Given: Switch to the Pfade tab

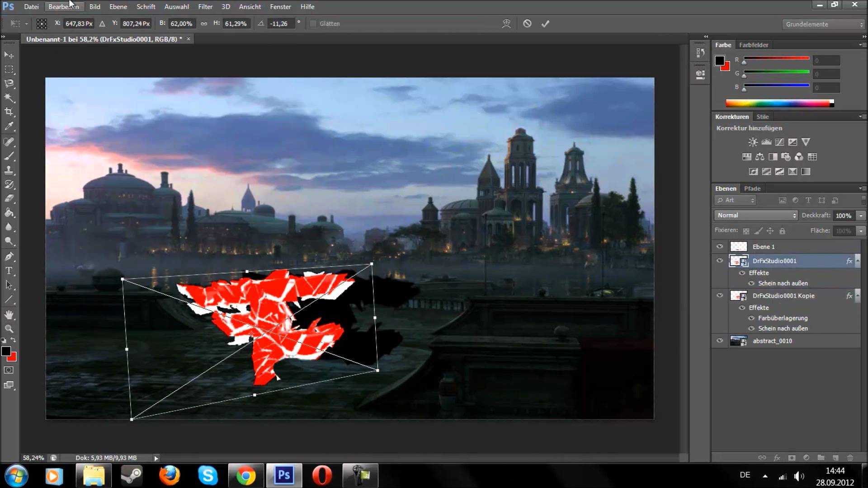Looking at the screenshot, I should pos(752,188).
